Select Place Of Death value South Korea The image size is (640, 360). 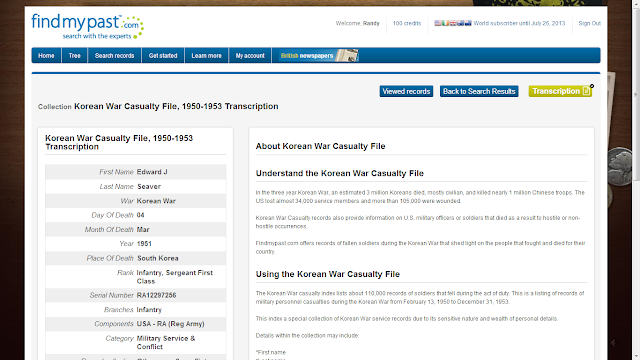[158, 258]
